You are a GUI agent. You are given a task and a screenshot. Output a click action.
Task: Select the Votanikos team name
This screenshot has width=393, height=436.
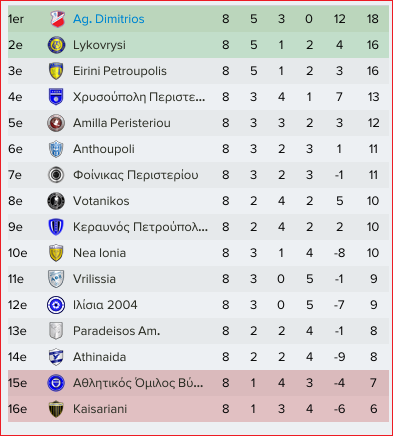pos(101,201)
